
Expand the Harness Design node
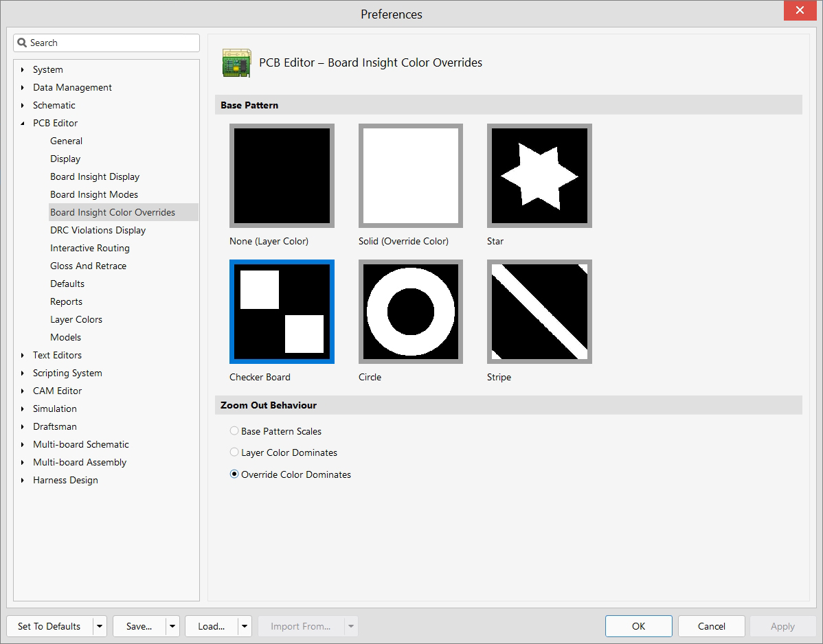point(23,481)
